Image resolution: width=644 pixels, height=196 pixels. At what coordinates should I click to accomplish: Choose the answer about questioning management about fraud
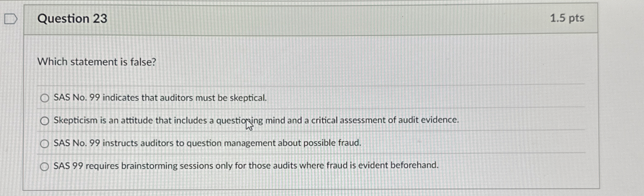click(x=45, y=143)
